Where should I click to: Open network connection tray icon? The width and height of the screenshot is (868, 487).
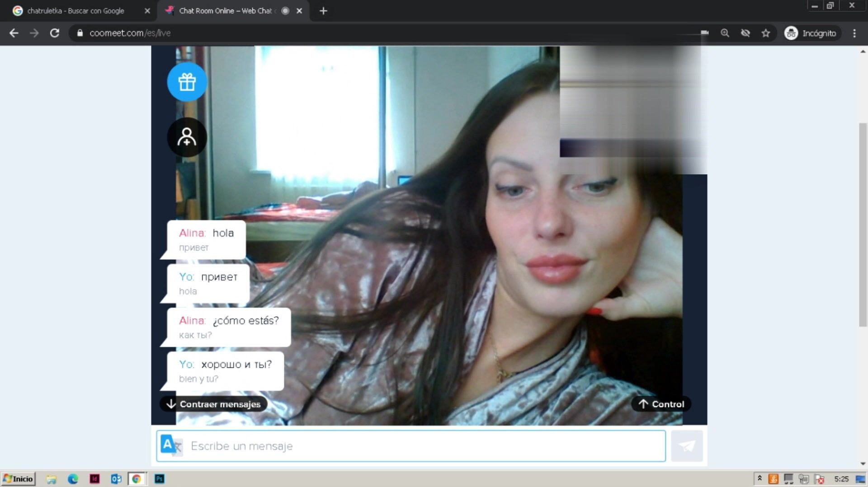789,479
